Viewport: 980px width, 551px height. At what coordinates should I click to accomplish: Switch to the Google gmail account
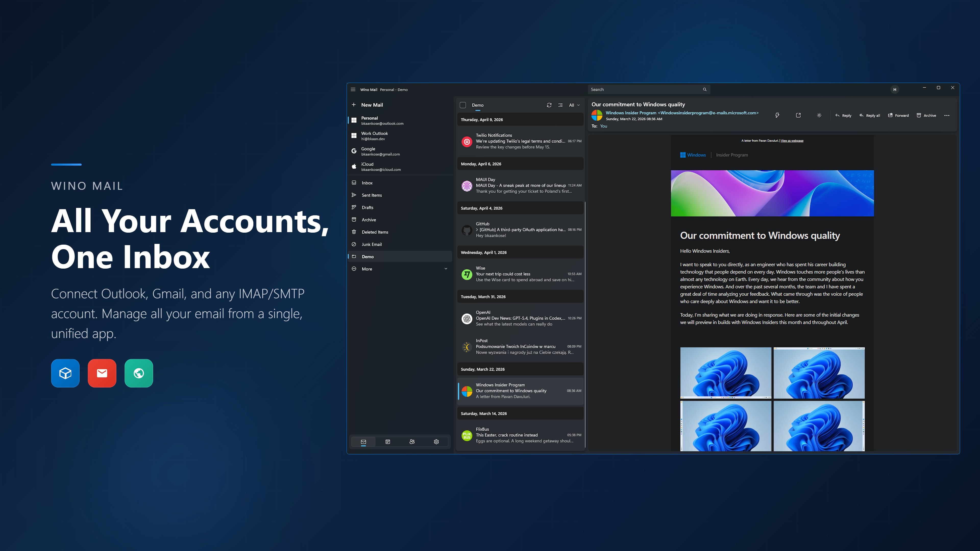point(400,151)
